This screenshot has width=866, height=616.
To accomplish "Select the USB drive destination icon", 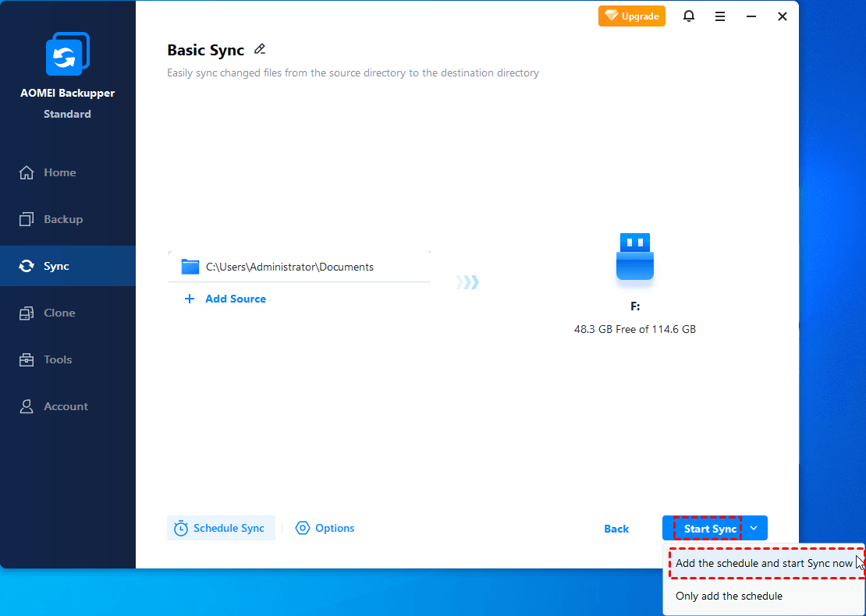I will pos(634,257).
